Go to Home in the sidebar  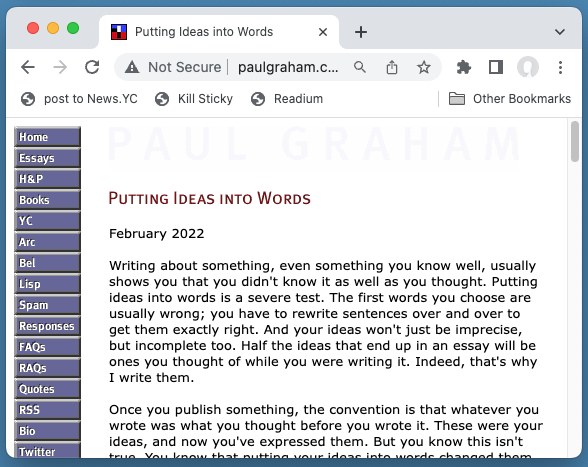click(48, 137)
